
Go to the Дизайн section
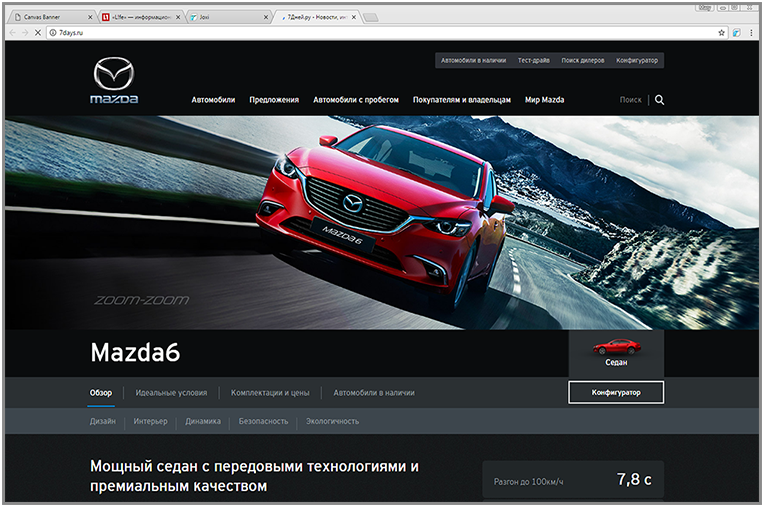103,421
